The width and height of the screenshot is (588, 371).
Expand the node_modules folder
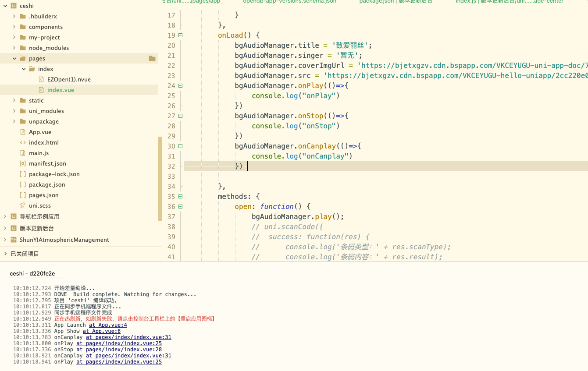pyautogui.click(x=14, y=48)
